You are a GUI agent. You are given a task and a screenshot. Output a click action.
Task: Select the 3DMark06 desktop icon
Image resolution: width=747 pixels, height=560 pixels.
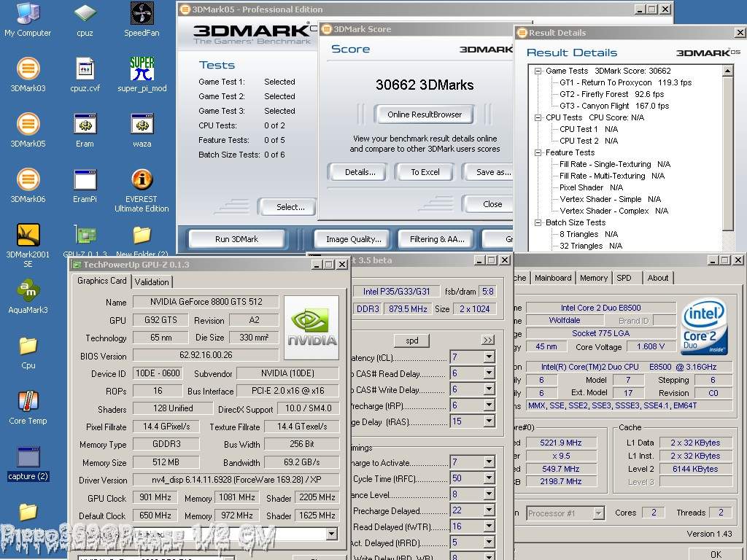tap(28, 185)
